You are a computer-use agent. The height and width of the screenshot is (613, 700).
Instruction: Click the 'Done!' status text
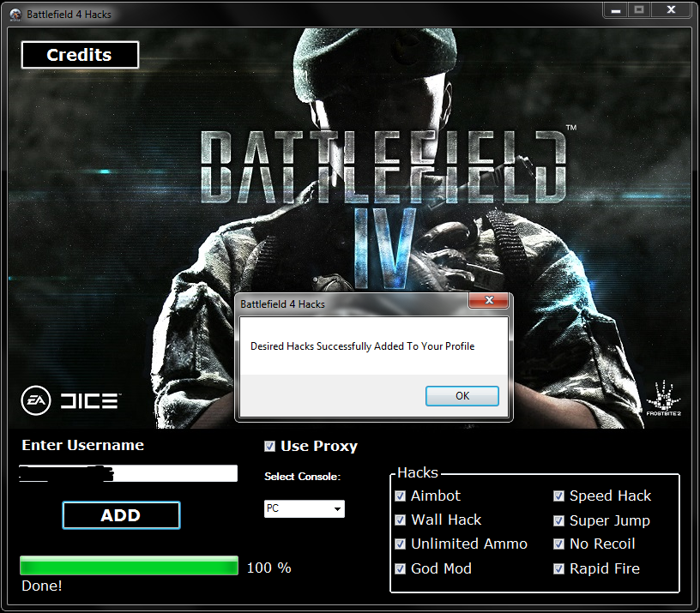42,586
